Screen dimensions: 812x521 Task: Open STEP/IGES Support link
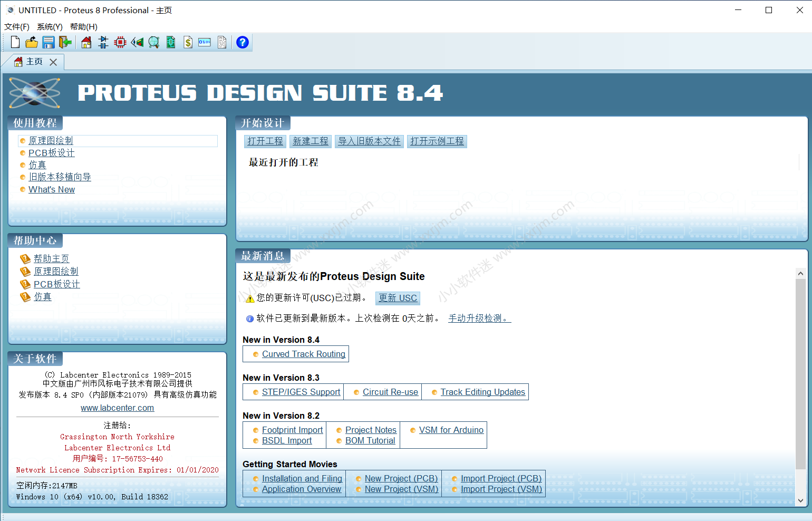point(301,392)
